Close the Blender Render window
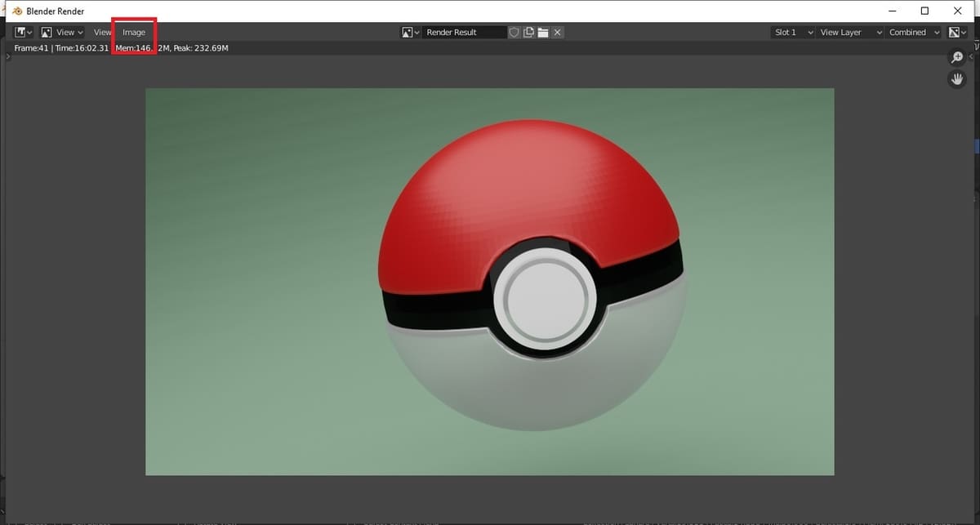The height and width of the screenshot is (525, 980). 958,11
